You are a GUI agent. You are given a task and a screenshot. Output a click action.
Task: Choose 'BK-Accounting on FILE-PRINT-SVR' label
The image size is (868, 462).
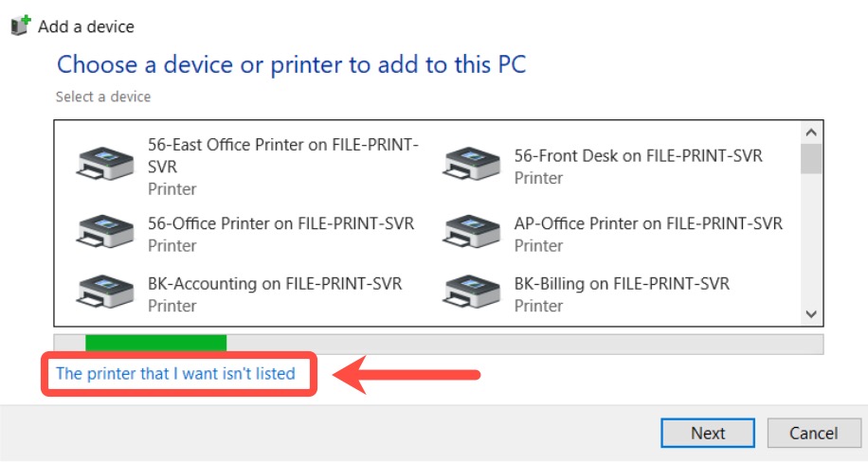tap(275, 284)
